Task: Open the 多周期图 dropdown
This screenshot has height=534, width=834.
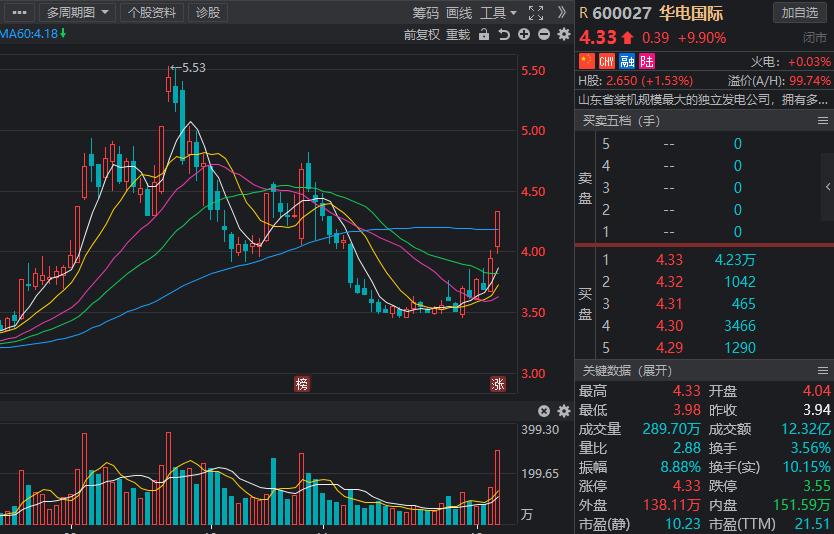Action: coord(77,13)
